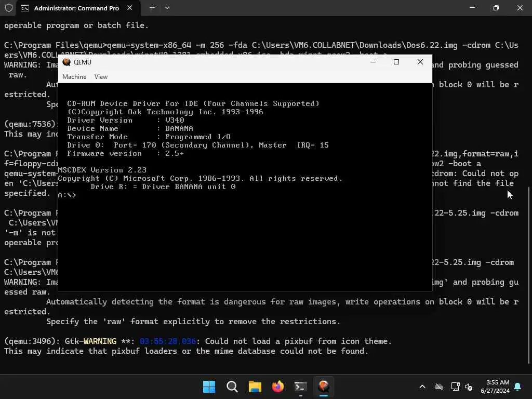This screenshot has width=532, height=399.
Task: Open File Explorer from taskbar
Action: pos(255,387)
